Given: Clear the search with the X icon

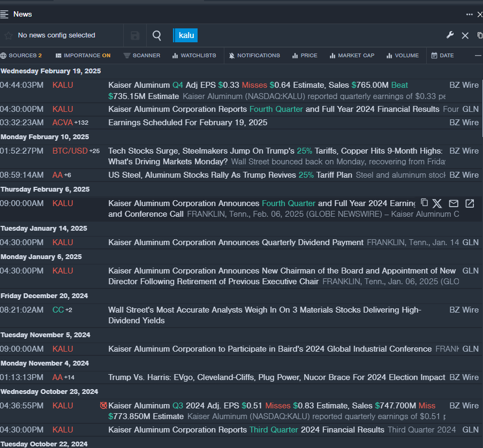Looking at the screenshot, I should tap(465, 35).
